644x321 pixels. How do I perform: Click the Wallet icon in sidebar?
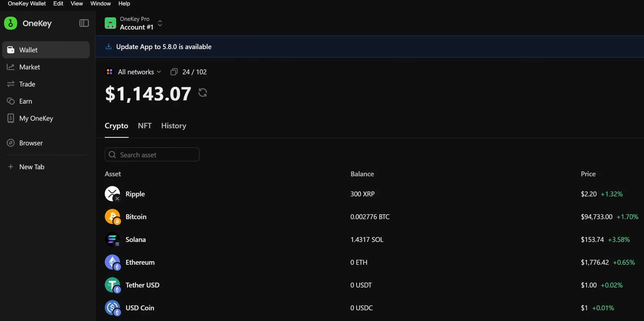point(11,50)
